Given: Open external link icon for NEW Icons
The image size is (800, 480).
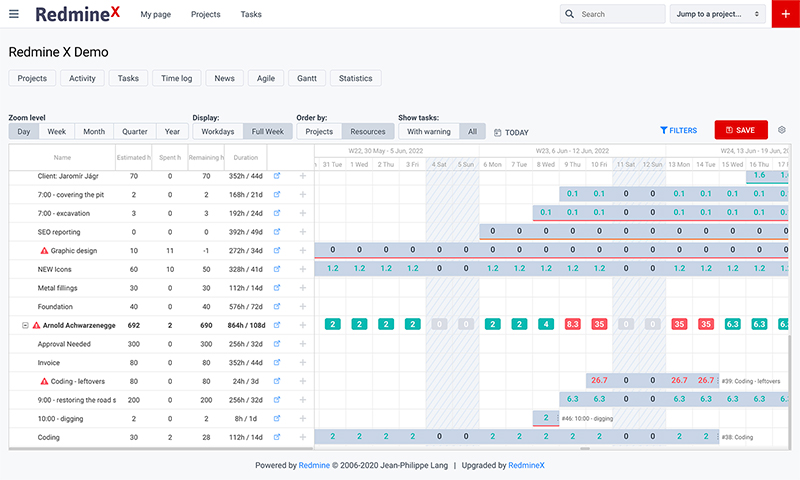Looking at the screenshot, I should [277, 269].
